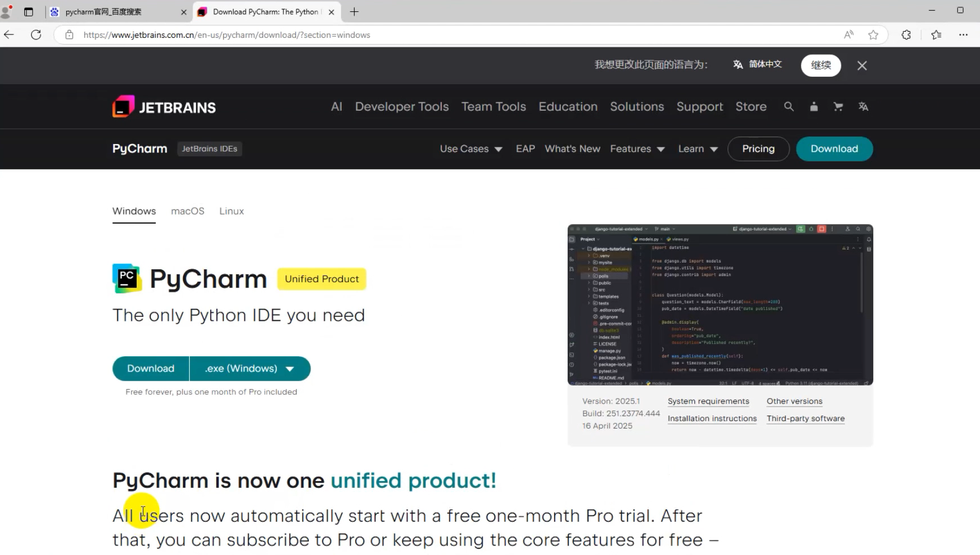The height and width of the screenshot is (555, 980).
Task: Open the .exe (Windows) installer dropdown
Action: (x=250, y=369)
